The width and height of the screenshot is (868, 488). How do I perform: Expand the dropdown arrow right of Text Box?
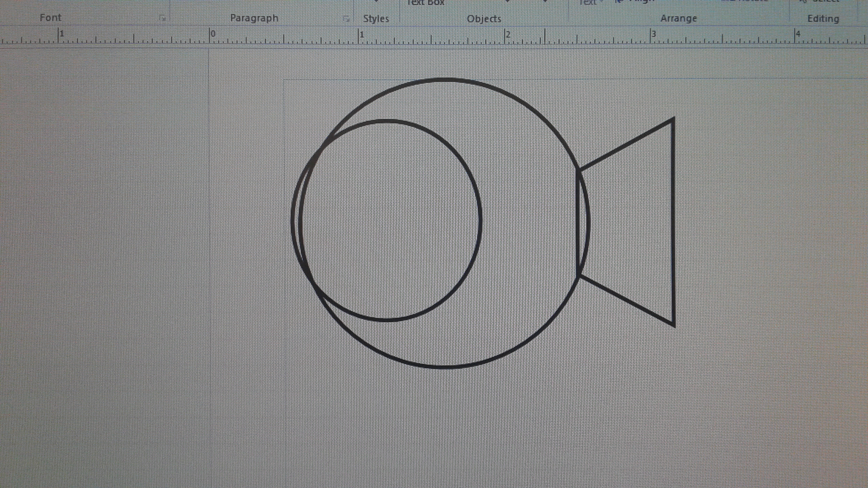pyautogui.click(x=507, y=2)
